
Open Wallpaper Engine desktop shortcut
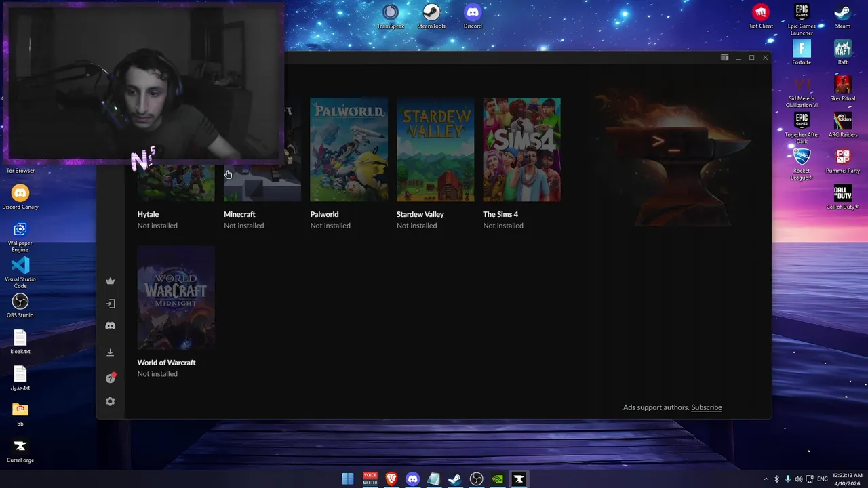(20, 236)
